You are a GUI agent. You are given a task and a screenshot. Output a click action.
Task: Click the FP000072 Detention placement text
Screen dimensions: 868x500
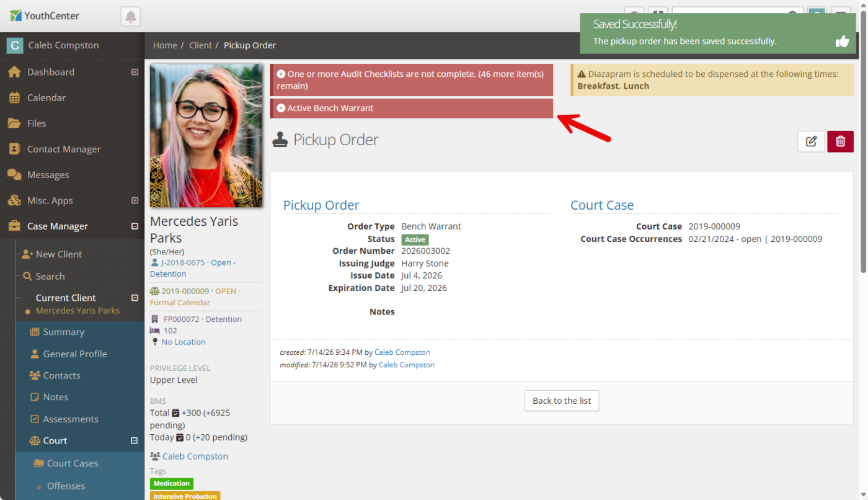203,319
